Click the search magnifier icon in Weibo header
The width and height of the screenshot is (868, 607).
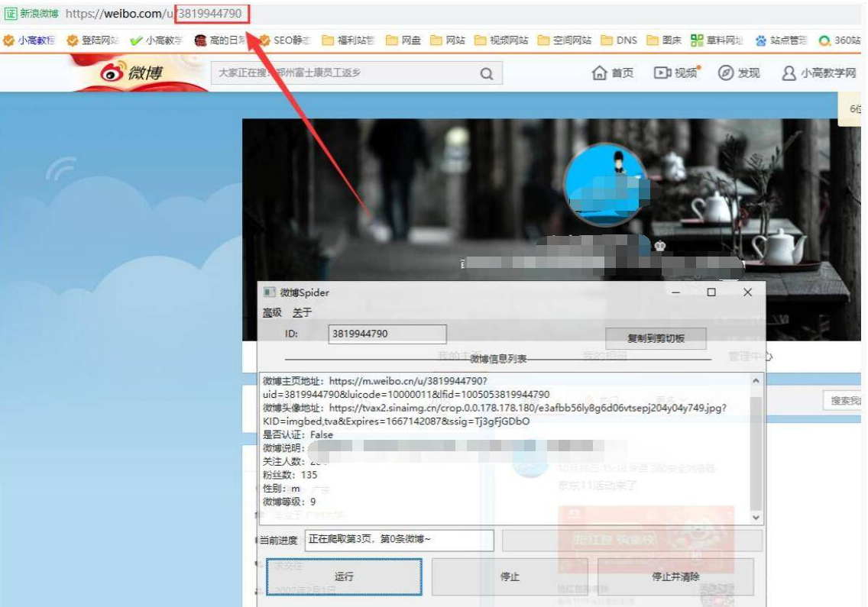coord(487,73)
